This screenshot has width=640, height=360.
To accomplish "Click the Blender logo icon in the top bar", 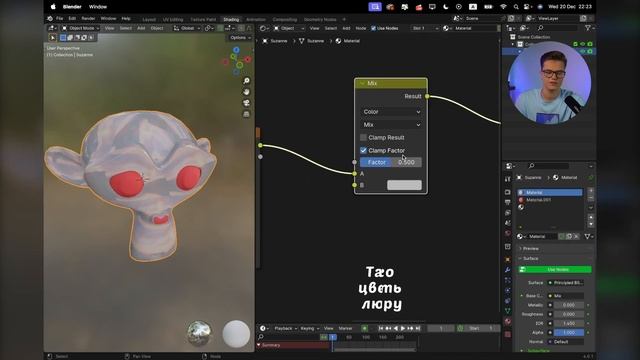I will (x=50, y=19).
